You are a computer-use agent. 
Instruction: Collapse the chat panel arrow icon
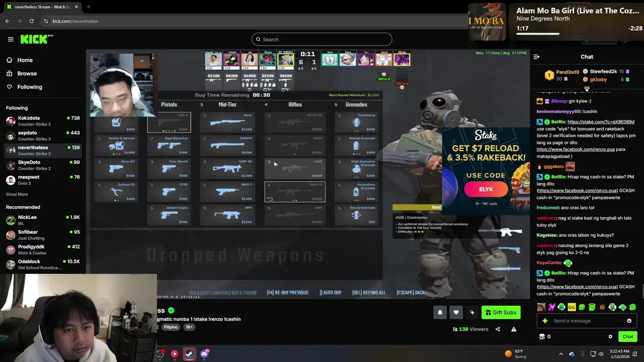[536, 57]
